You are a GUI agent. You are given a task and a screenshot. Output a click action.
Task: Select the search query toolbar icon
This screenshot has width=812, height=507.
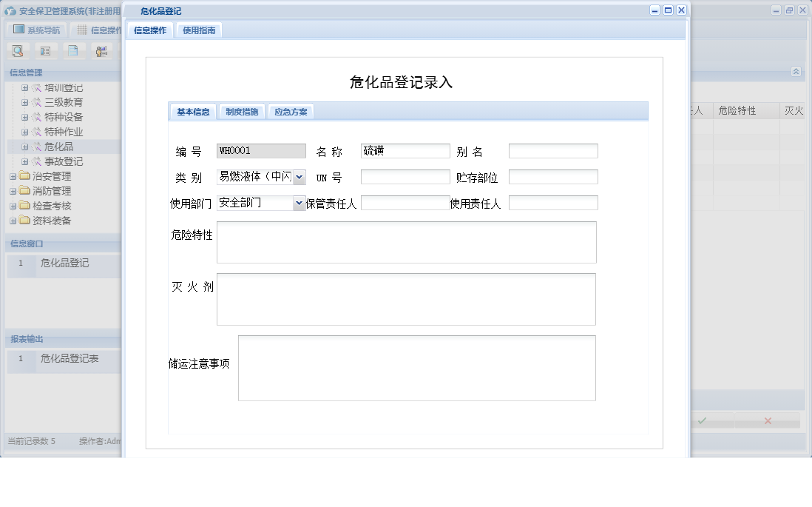pyautogui.click(x=16, y=51)
